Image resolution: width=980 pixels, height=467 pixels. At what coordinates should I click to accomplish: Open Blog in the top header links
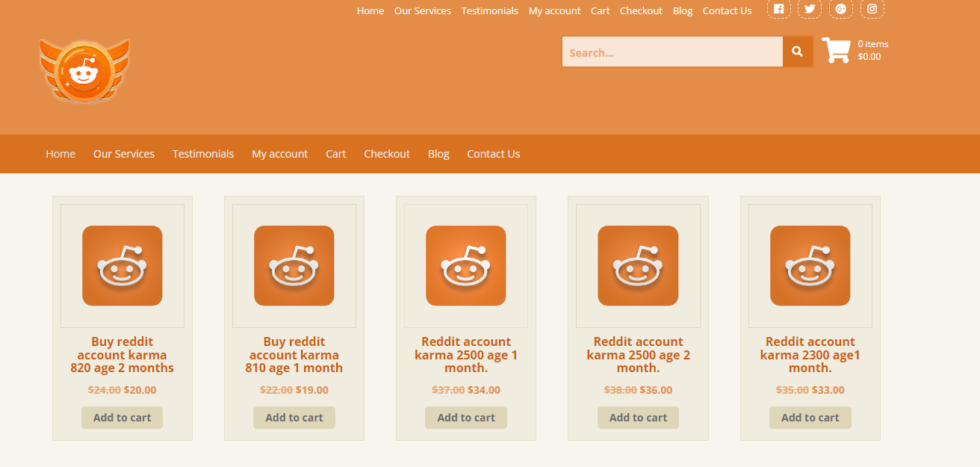point(683,10)
